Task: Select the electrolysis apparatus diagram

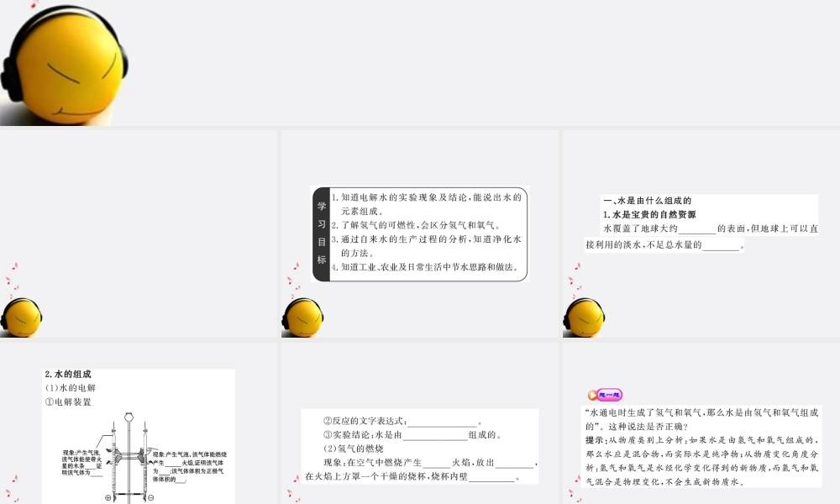Action: 129,454
